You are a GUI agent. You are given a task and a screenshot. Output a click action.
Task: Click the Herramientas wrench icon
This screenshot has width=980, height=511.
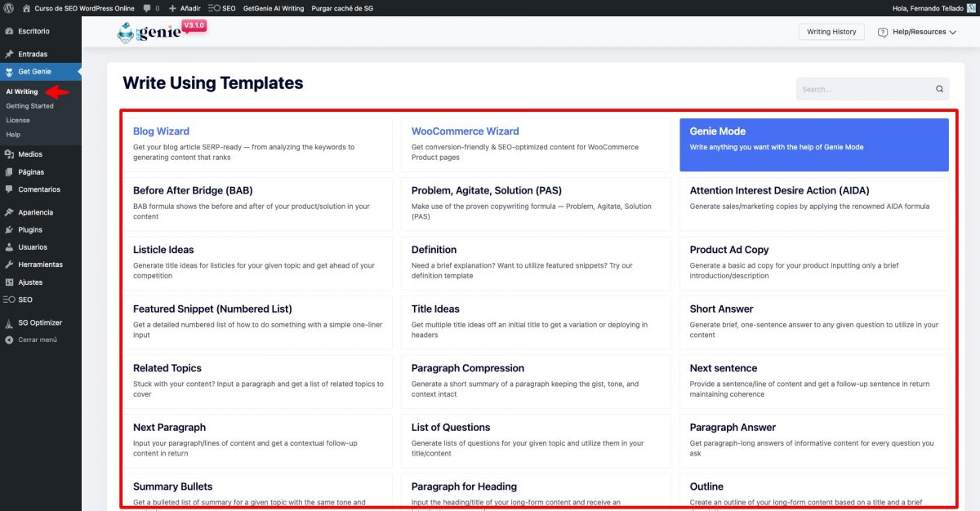(8, 264)
